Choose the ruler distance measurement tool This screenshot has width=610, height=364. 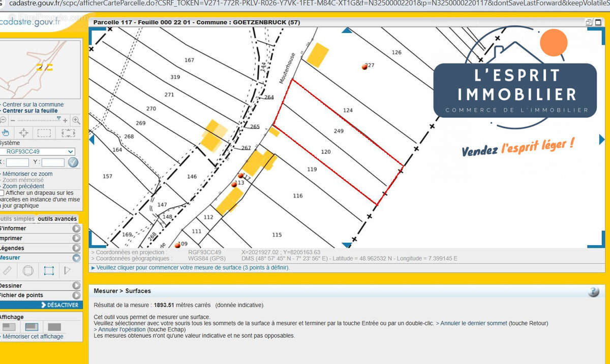(7, 271)
